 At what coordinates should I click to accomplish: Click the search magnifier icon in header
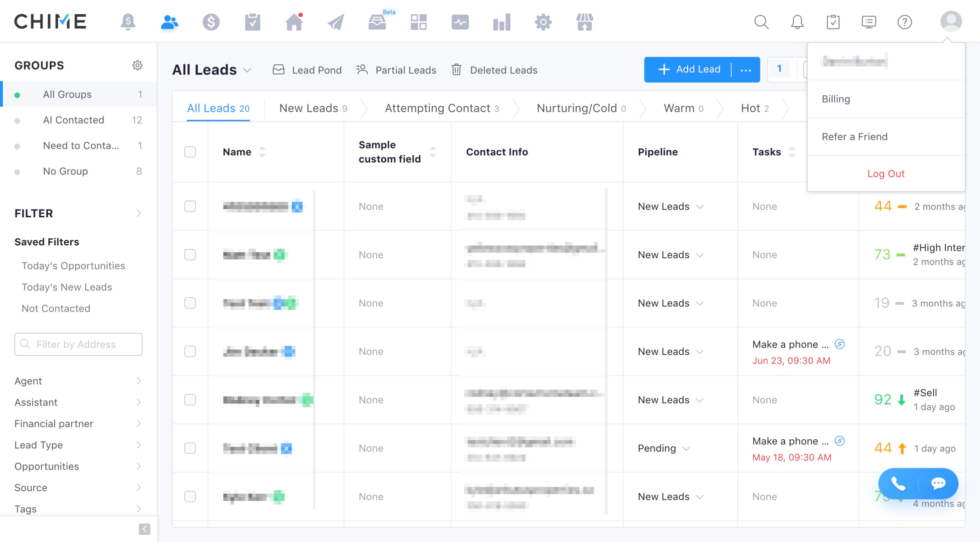pyautogui.click(x=761, y=22)
